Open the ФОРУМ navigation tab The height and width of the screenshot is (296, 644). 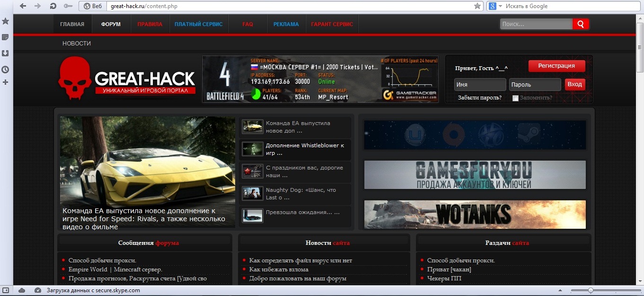coord(111,24)
